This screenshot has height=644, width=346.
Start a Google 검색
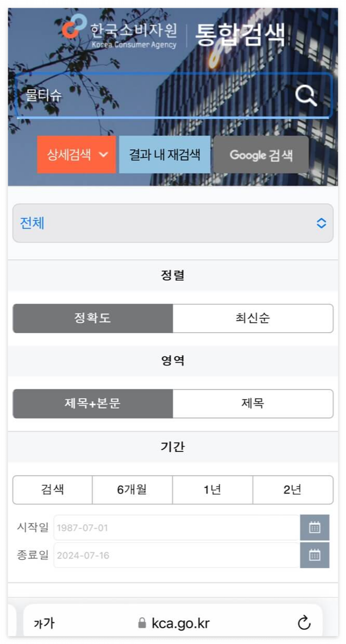pos(261,155)
